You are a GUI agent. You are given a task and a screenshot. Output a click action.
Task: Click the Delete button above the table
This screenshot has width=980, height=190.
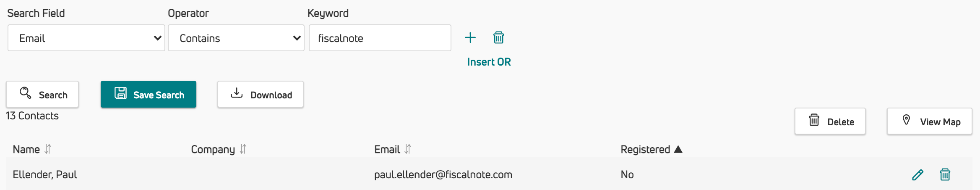(830, 121)
